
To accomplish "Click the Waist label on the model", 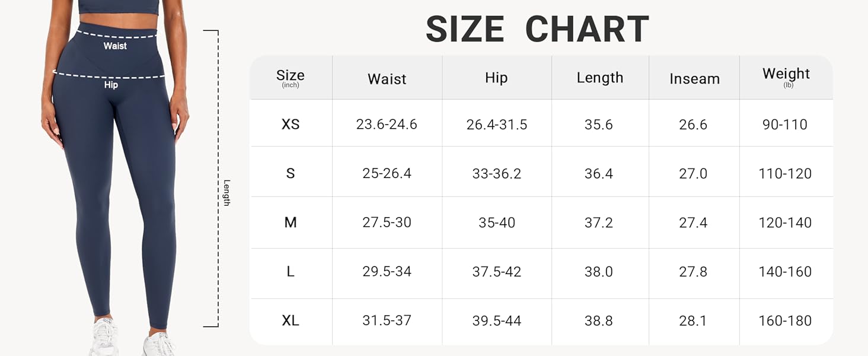I will click(x=115, y=46).
